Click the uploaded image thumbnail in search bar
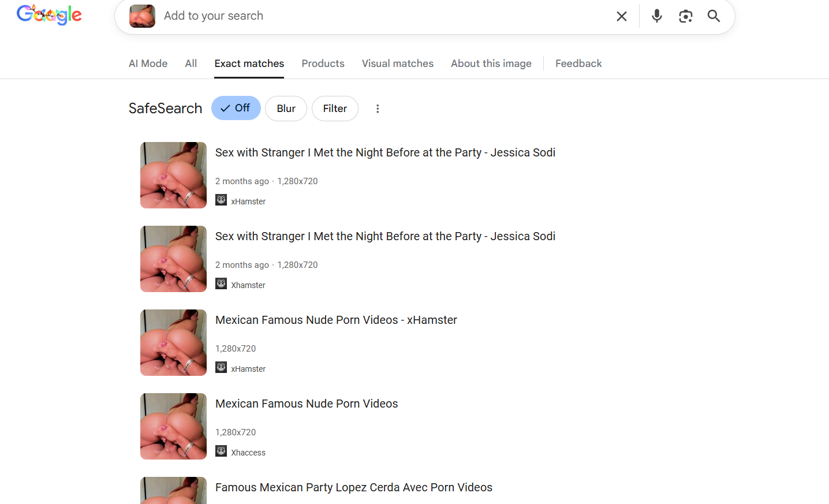The width and height of the screenshot is (829, 504). tap(142, 16)
